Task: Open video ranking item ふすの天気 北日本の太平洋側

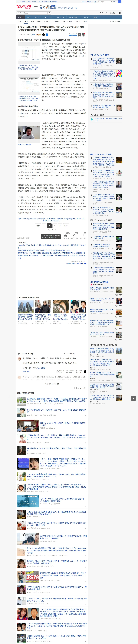Action: pos(104,237)
